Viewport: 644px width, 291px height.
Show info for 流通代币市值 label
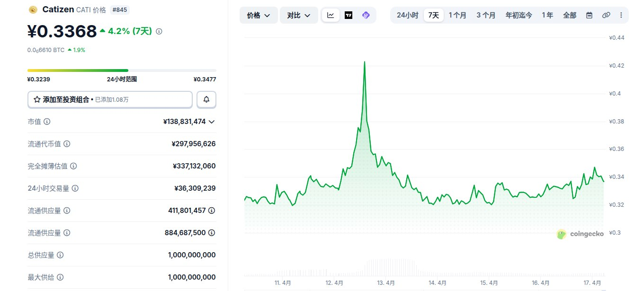coord(67,144)
